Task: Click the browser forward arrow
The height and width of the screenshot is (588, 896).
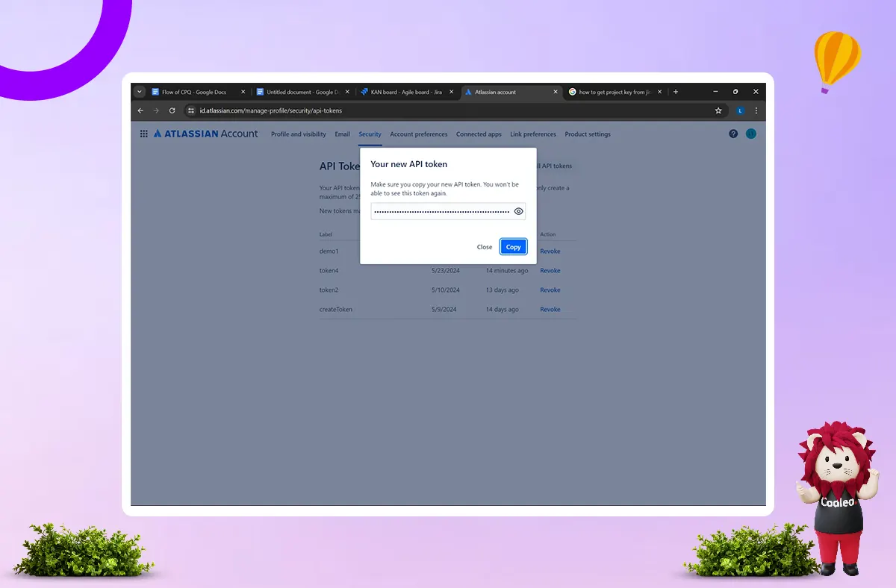Action: tap(156, 110)
